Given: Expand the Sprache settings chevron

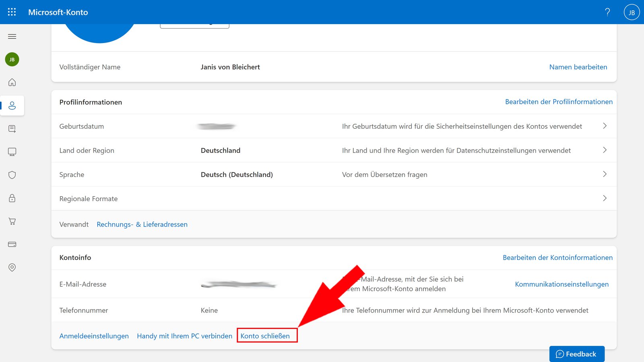Looking at the screenshot, I should [x=605, y=174].
